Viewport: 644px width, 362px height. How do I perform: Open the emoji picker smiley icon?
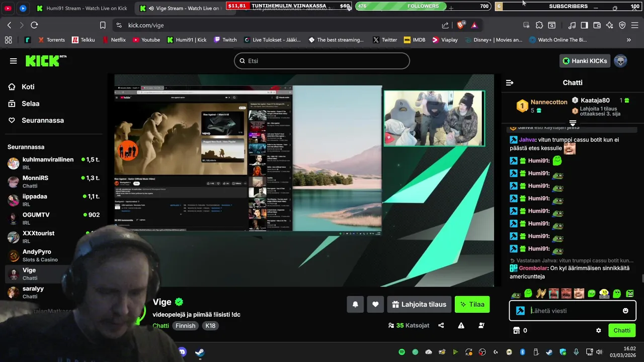(625, 311)
